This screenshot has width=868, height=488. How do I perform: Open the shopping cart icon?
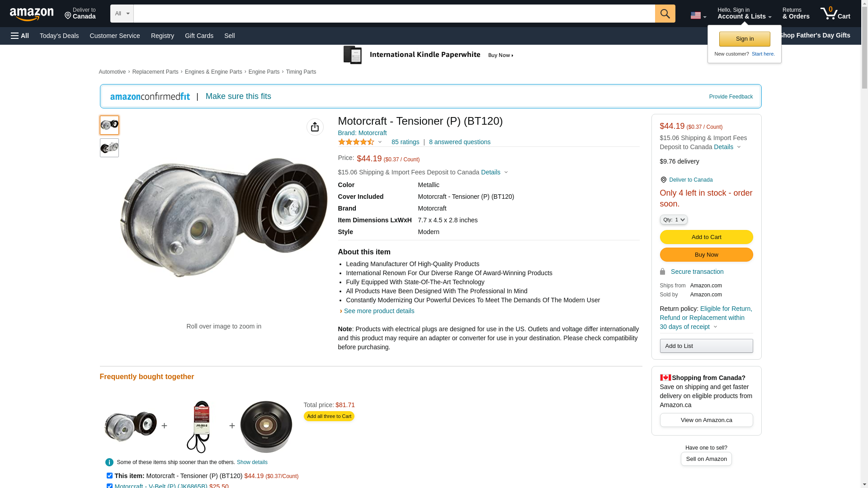[x=835, y=14]
